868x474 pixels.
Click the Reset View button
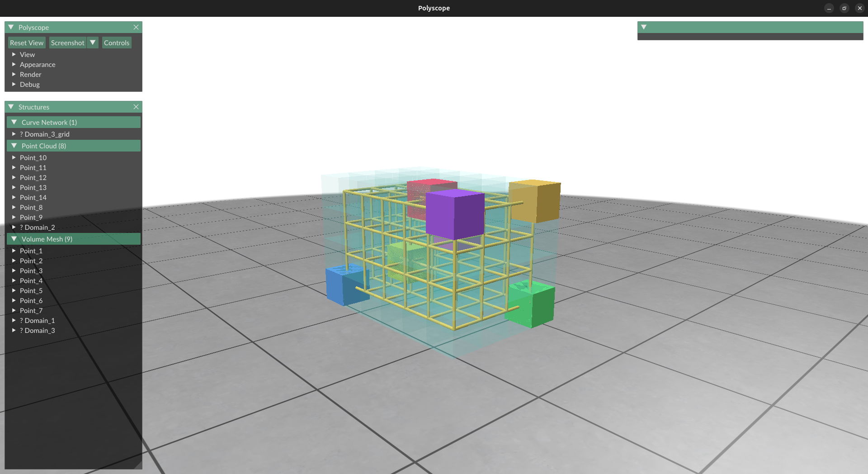(27, 43)
